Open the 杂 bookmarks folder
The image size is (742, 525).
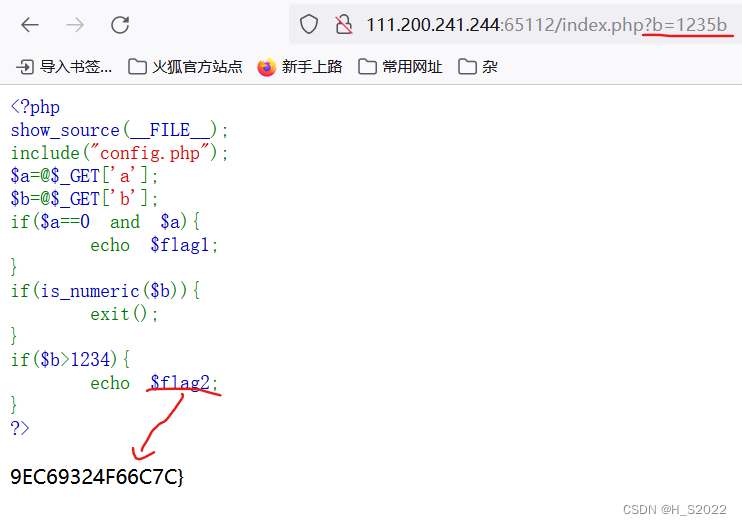[478, 67]
